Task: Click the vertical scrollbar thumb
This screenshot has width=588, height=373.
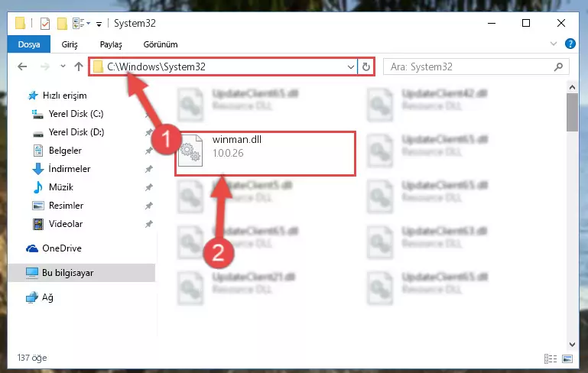Action: (x=572, y=112)
